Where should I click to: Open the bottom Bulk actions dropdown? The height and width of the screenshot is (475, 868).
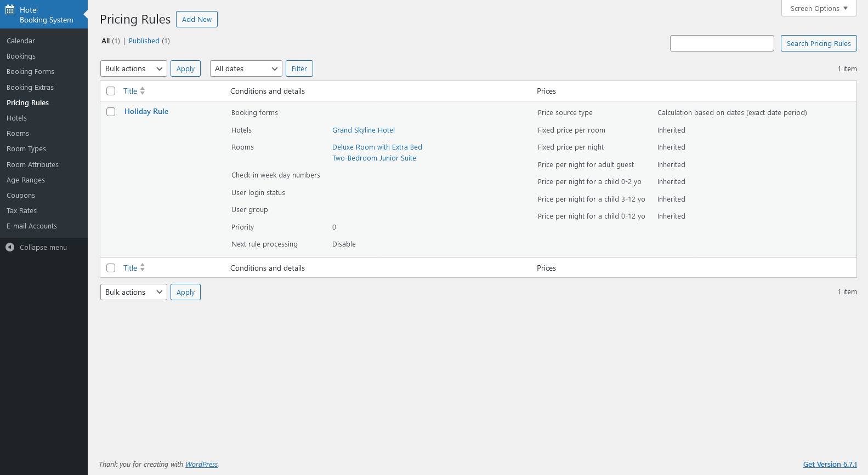(x=134, y=292)
